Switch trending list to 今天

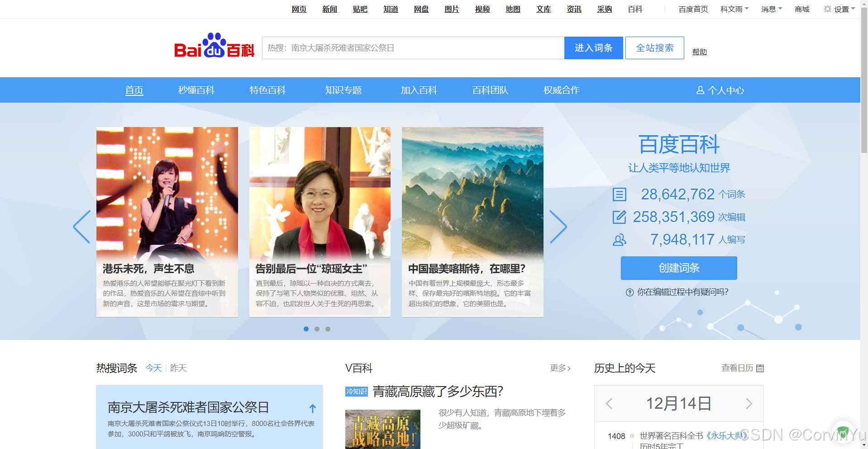point(154,368)
